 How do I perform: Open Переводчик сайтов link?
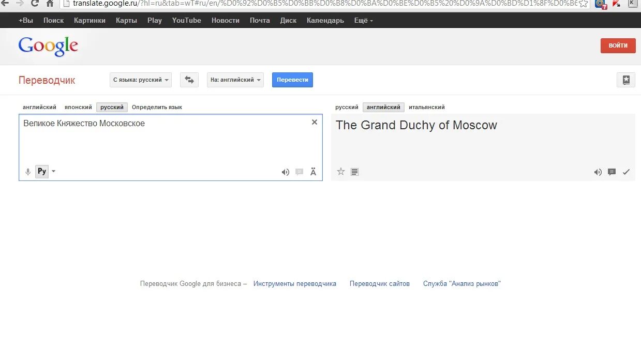coord(380,283)
